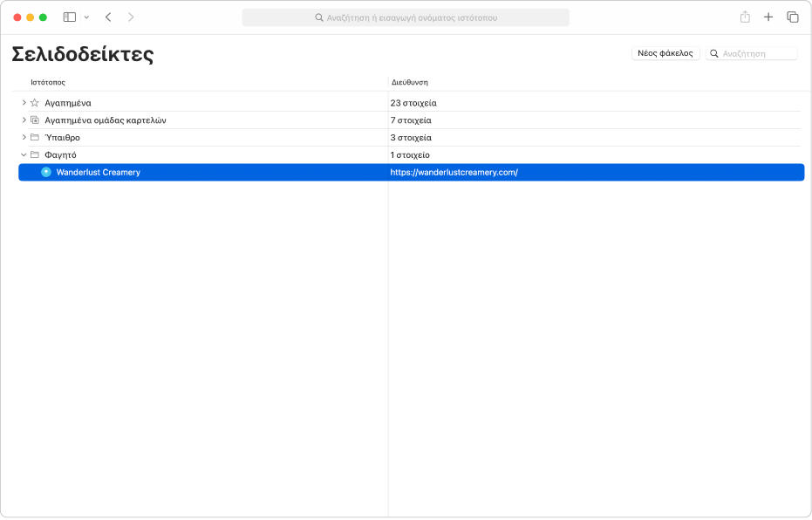Expand Αγαπημένα ομάδας καρτελών chevron

(x=24, y=120)
